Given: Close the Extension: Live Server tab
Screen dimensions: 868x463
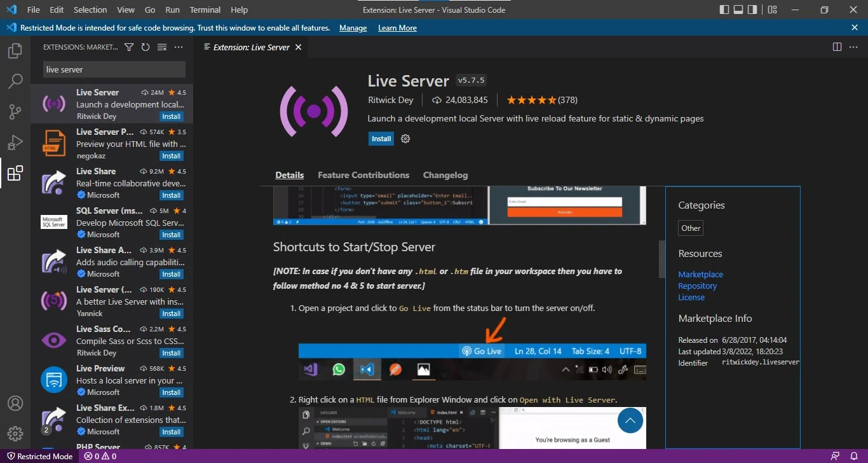Looking at the screenshot, I should (x=299, y=47).
